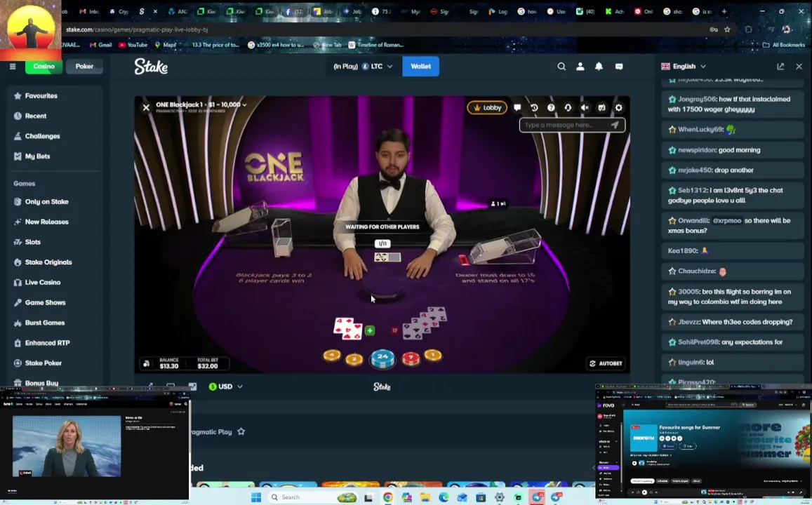Viewport: 812px width, 505px height.
Task: Close the chat panel with X
Action: pyautogui.click(x=799, y=66)
